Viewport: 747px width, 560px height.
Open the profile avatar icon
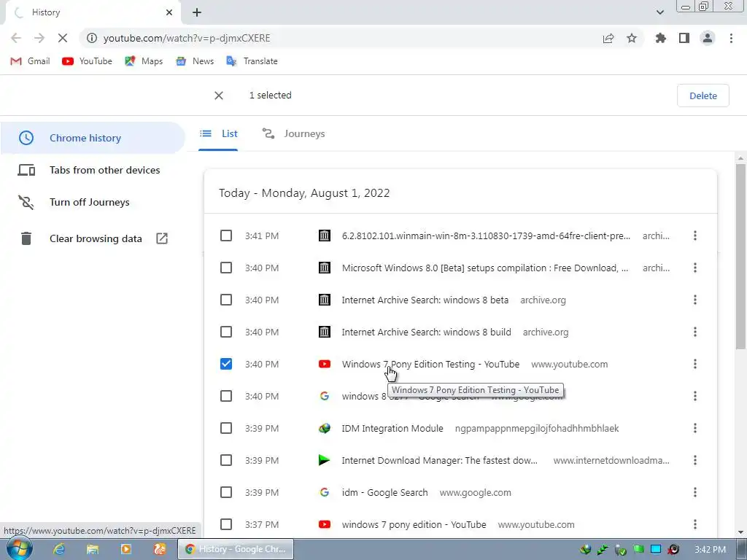pos(708,38)
